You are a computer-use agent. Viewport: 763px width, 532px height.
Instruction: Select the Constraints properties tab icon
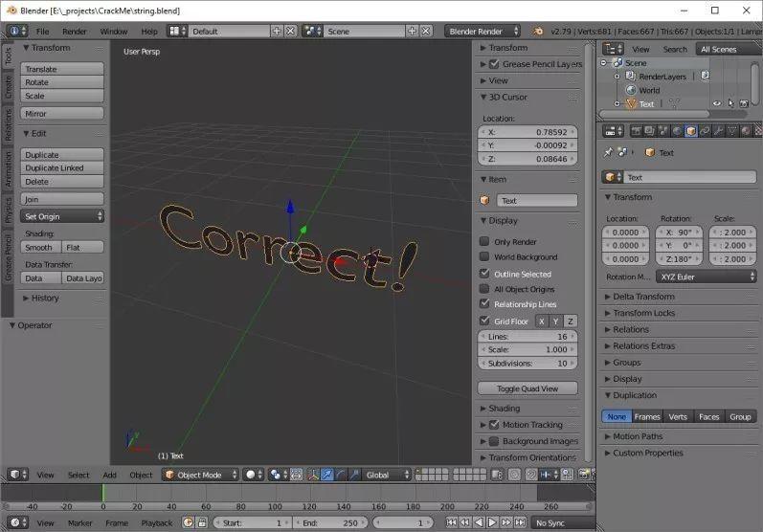pos(704,130)
